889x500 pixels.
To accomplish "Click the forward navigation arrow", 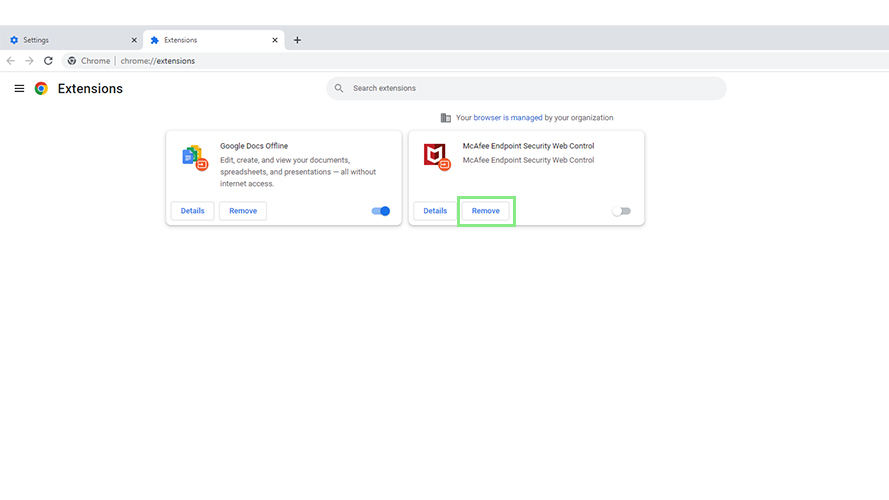I will pos(29,61).
